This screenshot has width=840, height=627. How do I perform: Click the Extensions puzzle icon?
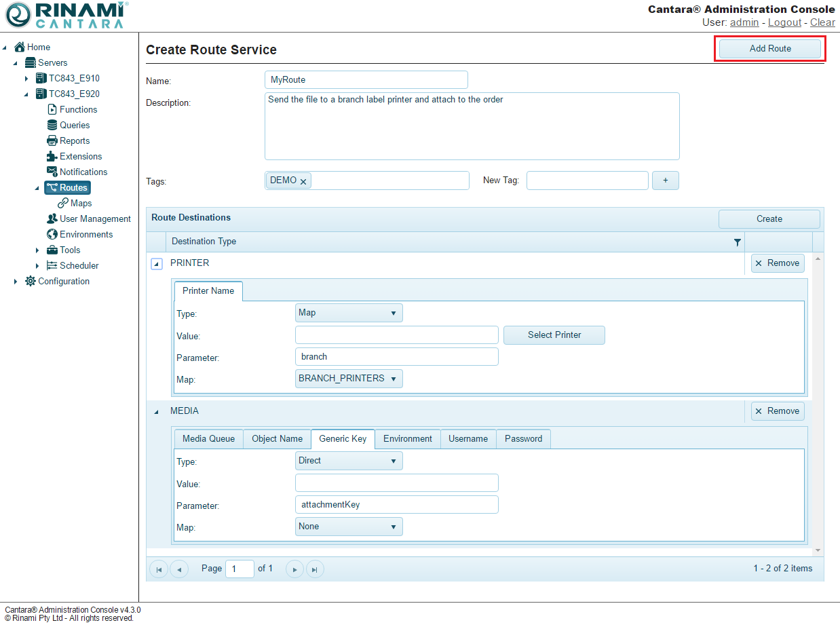(x=52, y=156)
